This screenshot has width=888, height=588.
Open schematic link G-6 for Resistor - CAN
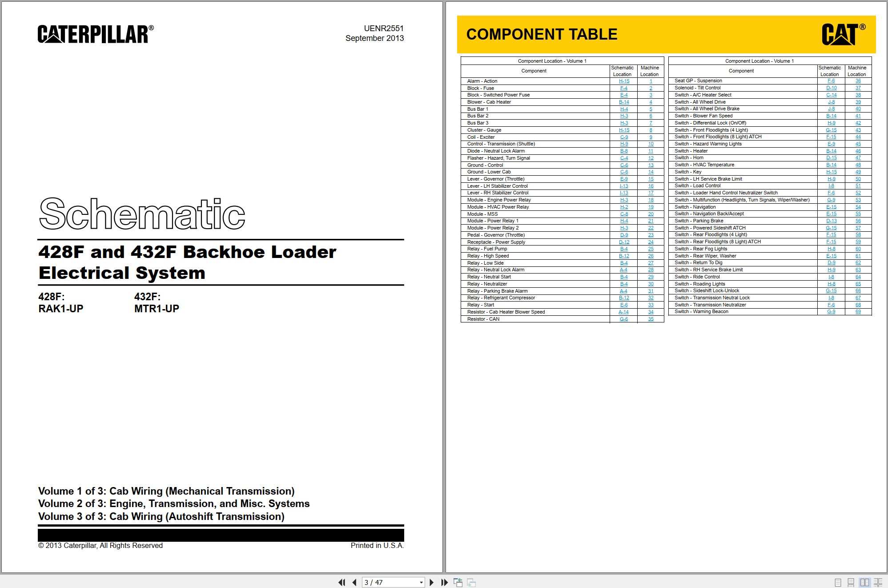[624, 319]
